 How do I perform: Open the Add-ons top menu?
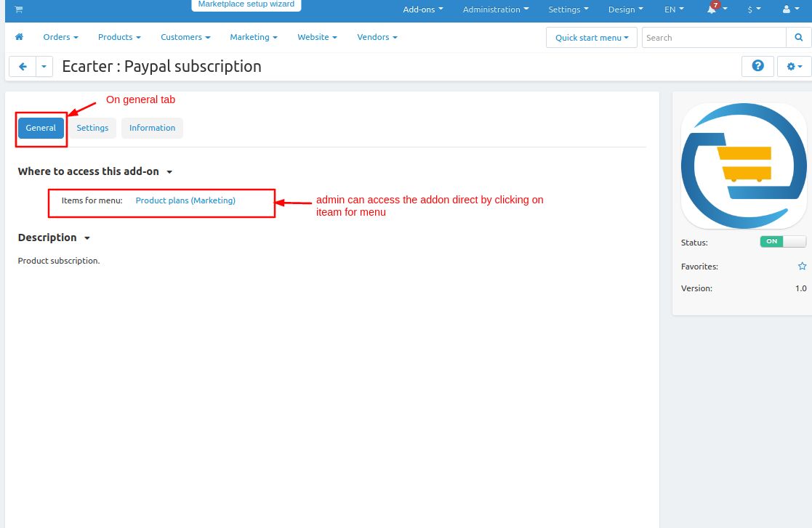pyautogui.click(x=423, y=9)
